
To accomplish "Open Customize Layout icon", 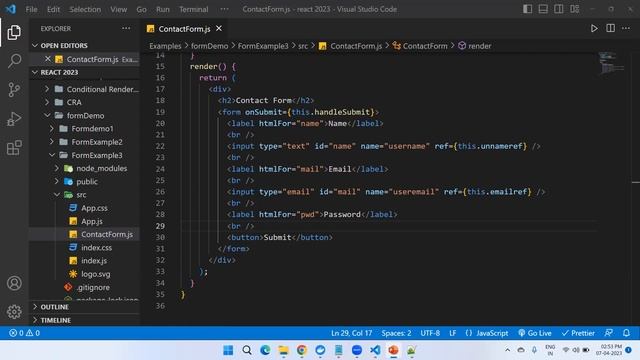I will pyautogui.click(x=575, y=9).
